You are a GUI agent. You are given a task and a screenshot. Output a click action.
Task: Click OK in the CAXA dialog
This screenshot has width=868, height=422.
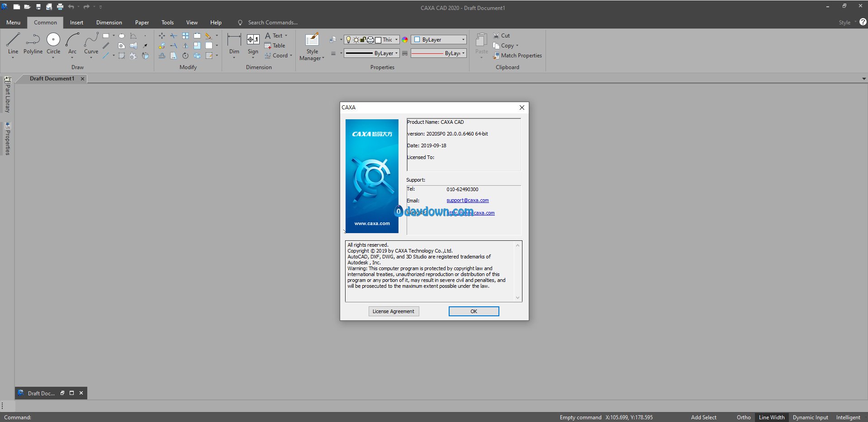pos(474,311)
